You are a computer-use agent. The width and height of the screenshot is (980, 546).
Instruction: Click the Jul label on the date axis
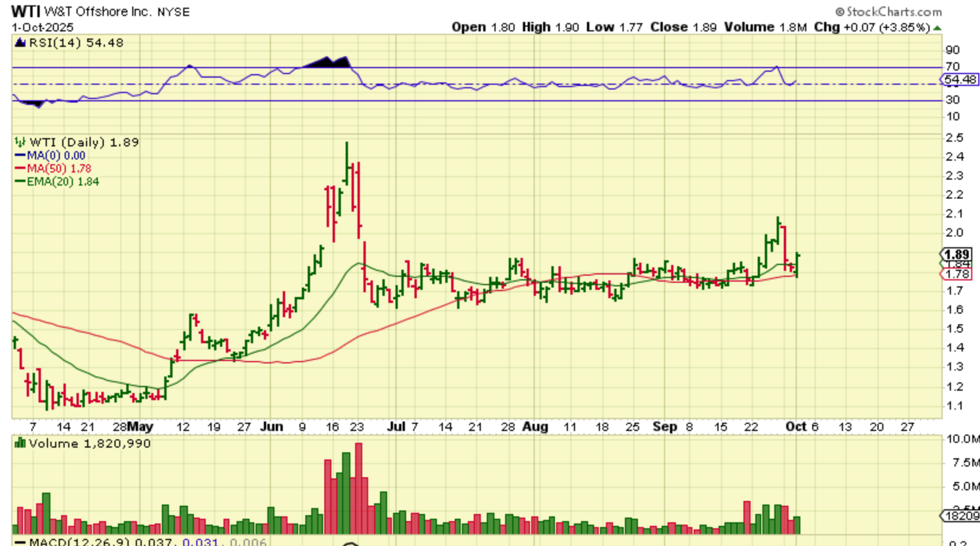click(x=396, y=426)
